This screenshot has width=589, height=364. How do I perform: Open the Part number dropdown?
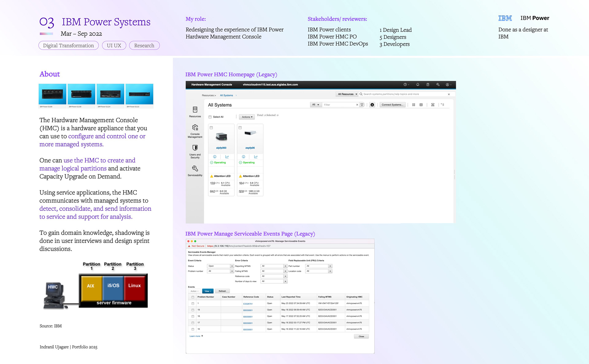click(x=319, y=266)
